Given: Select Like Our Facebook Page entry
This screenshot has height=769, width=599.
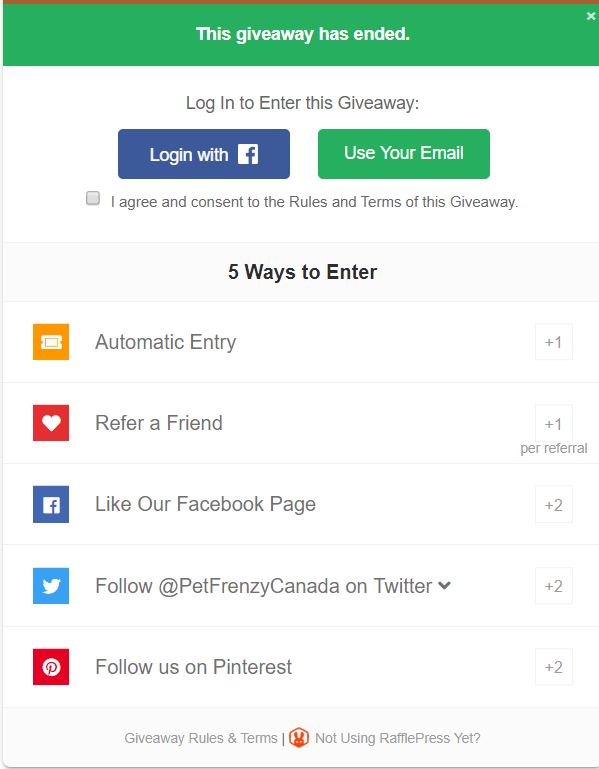Looking at the screenshot, I should pyautogui.click(x=301, y=504).
